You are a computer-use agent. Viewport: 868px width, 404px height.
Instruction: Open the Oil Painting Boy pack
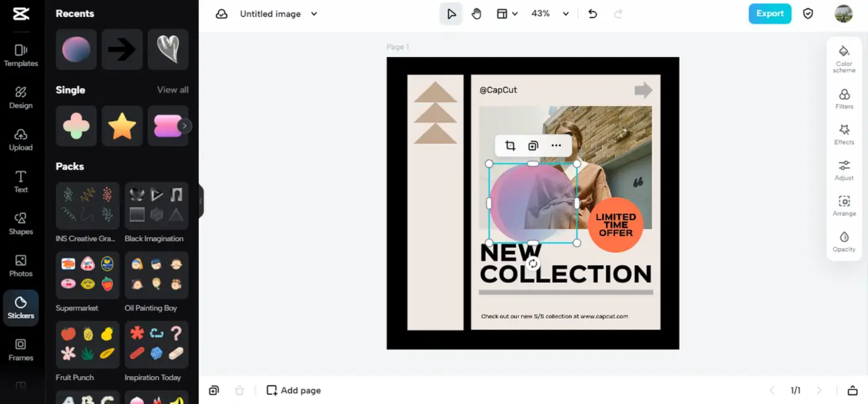[156, 276]
